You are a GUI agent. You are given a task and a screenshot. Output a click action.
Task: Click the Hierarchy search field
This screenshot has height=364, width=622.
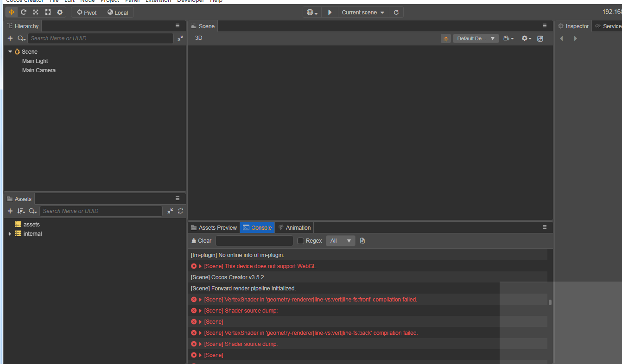(101, 38)
